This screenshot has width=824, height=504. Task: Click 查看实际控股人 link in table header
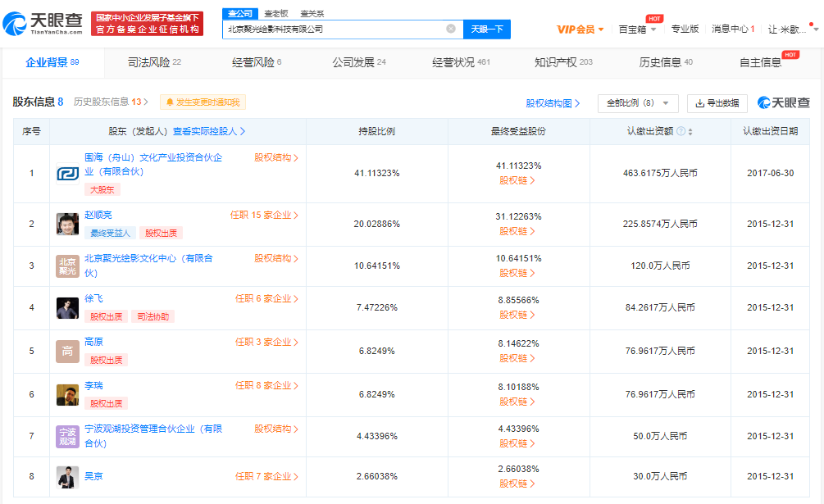coord(209,131)
